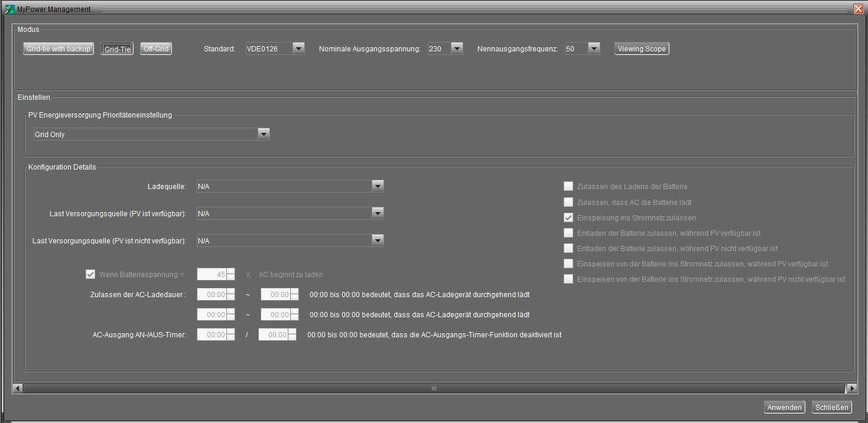Toggle Zulassen des Ladens der Batterie checkbox
868x423 pixels.
(x=568, y=186)
